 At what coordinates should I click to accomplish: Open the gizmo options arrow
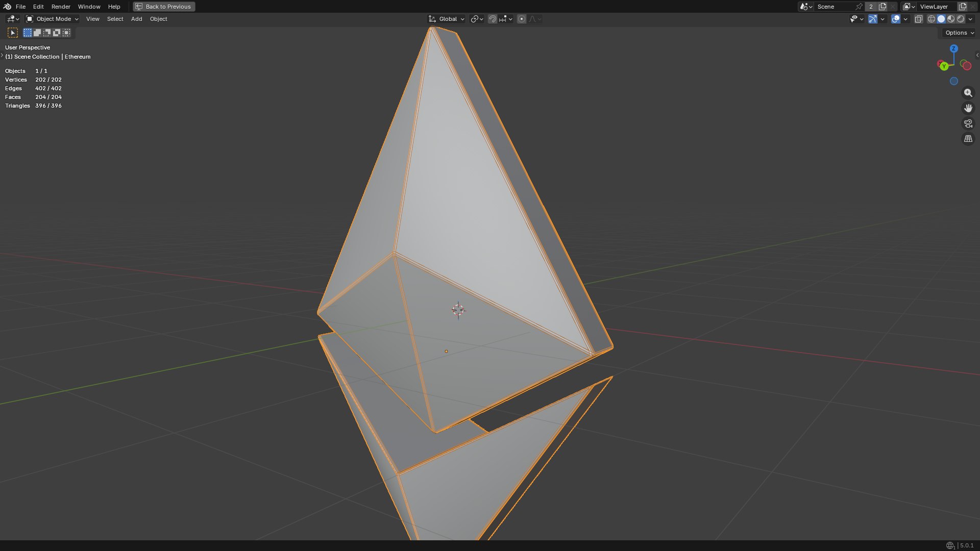[883, 19]
